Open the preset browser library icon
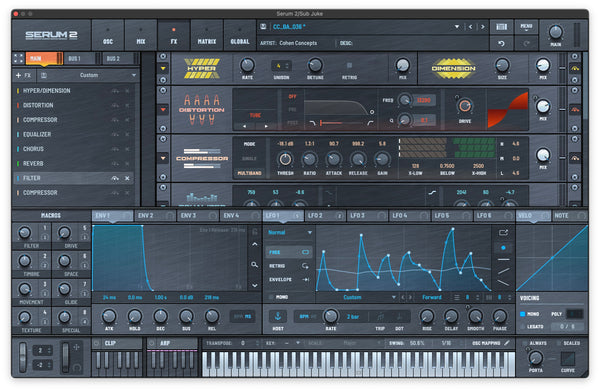The image size is (600, 391). coord(502,26)
